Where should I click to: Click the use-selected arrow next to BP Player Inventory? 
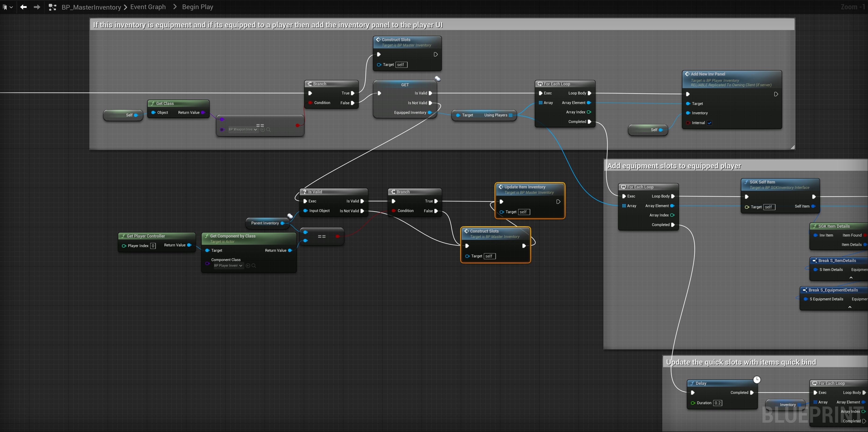(248, 266)
